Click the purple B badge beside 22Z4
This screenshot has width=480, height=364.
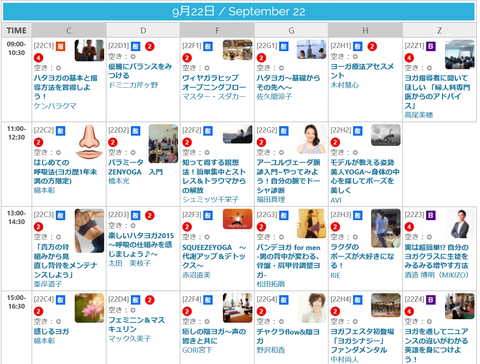pos(431,300)
